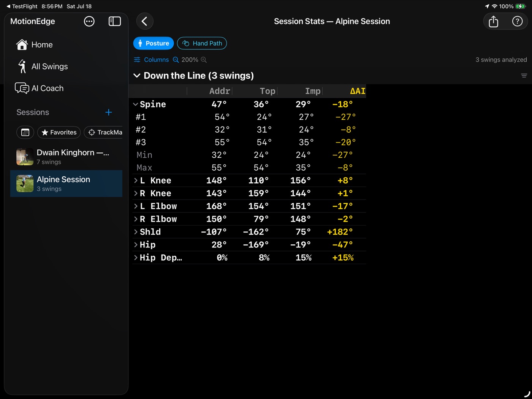This screenshot has width=532, height=399.
Task: Expand the Shld row
Action: click(136, 232)
